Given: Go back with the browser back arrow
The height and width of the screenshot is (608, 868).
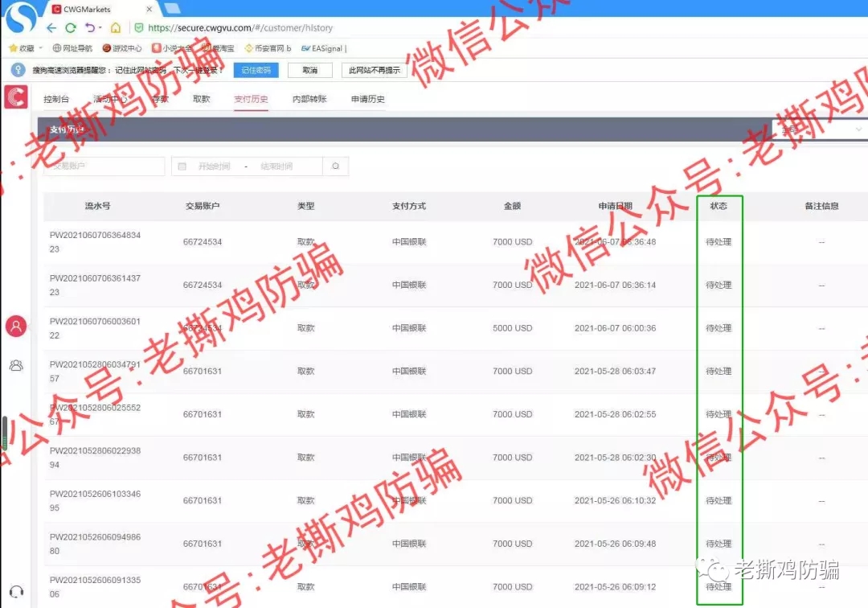Looking at the screenshot, I should (x=51, y=27).
